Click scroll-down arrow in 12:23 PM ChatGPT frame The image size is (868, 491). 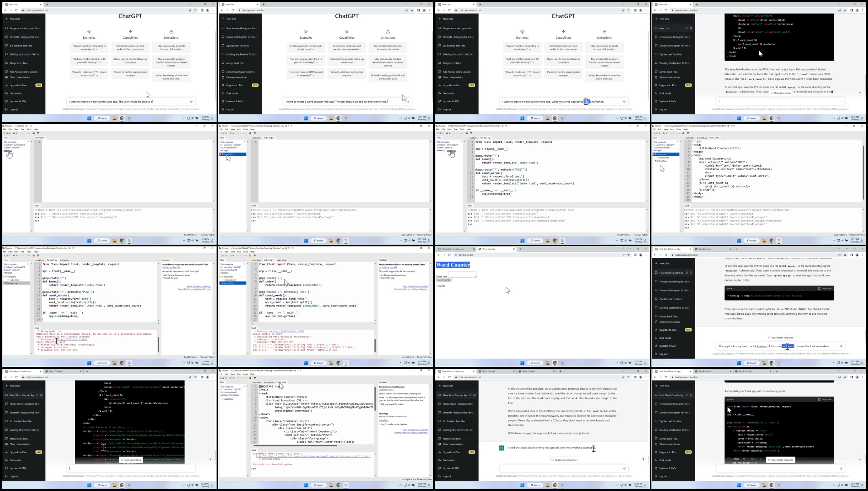click(210, 459)
